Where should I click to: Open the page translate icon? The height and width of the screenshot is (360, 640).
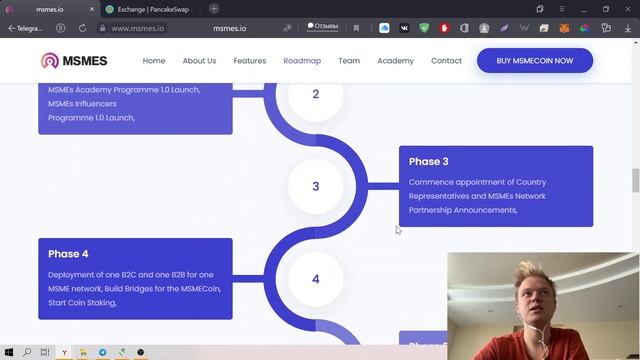(287, 28)
